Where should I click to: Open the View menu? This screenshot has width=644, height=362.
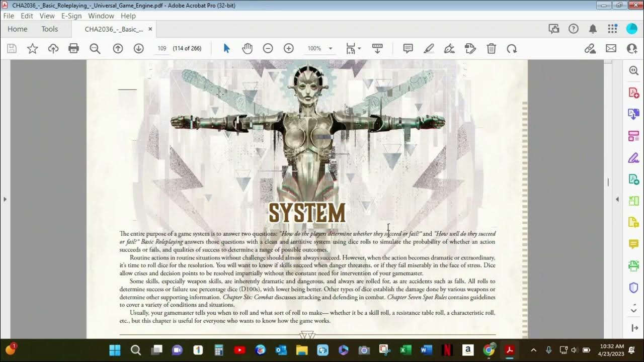click(x=47, y=16)
